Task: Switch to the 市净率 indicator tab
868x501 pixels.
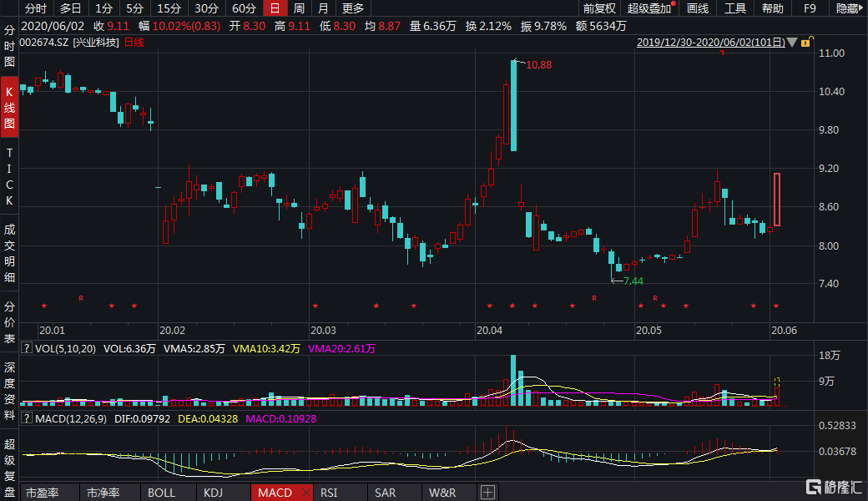Action: (x=103, y=493)
